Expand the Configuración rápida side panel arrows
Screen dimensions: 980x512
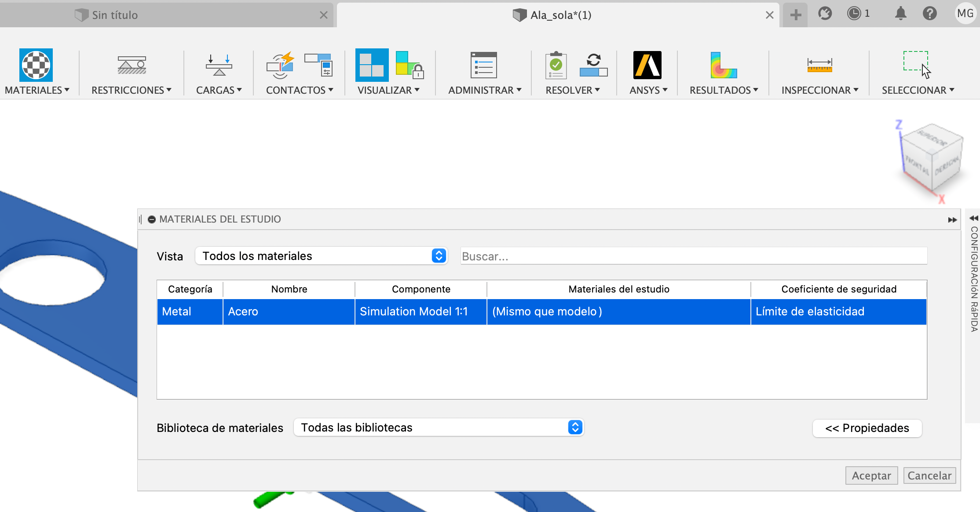(973, 218)
